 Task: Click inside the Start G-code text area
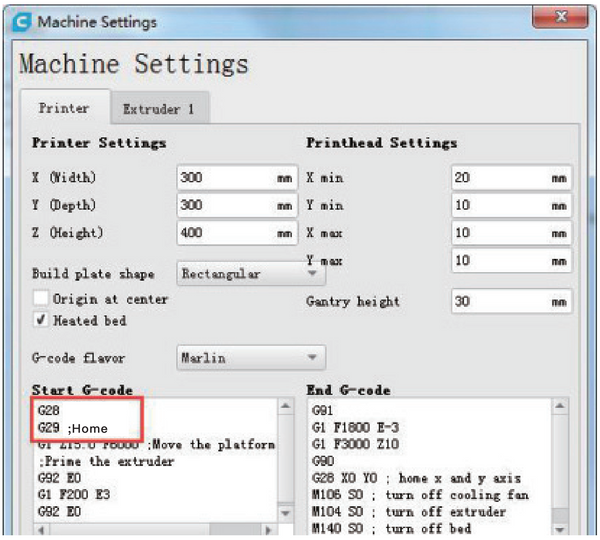tap(155, 475)
